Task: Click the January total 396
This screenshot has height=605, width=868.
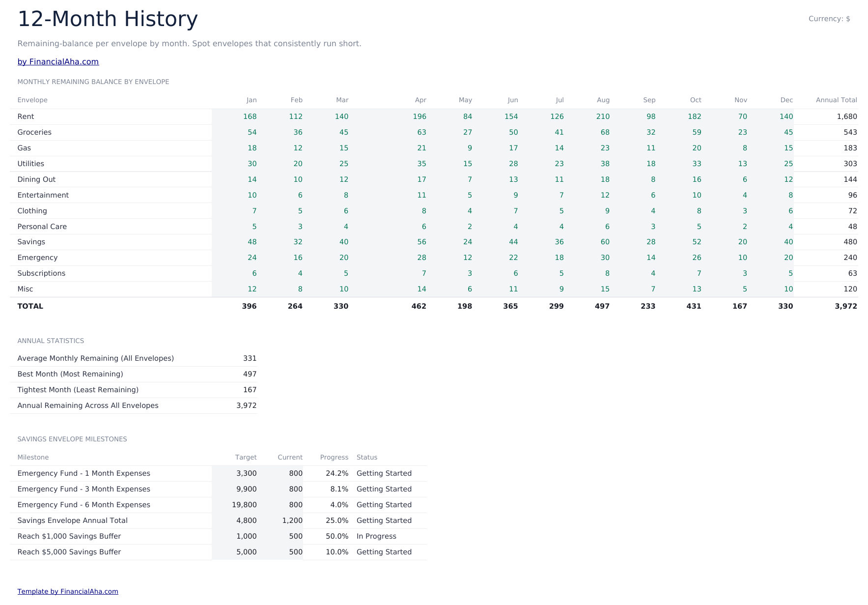Action: click(x=250, y=306)
